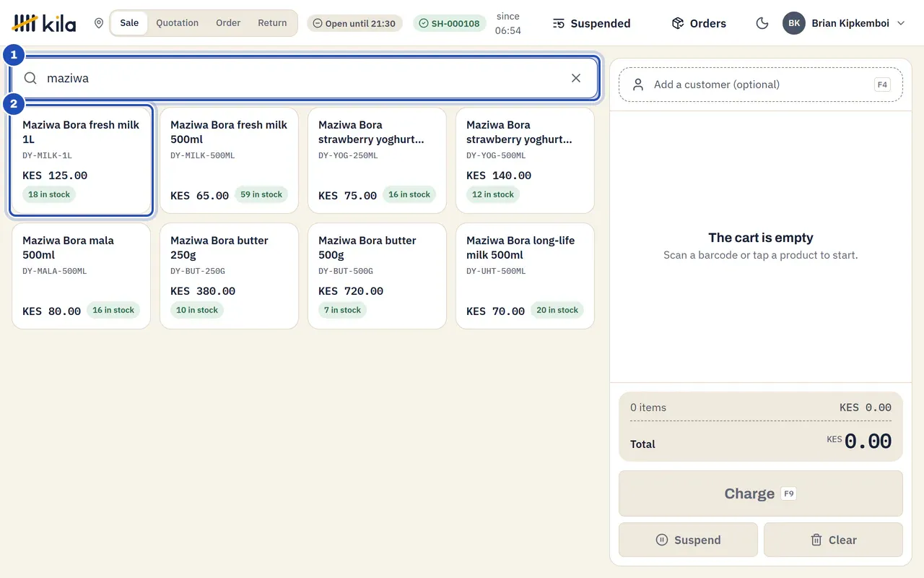This screenshot has width=924, height=578.
Task: Open Suspended sales list
Action: (x=591, y=23)
